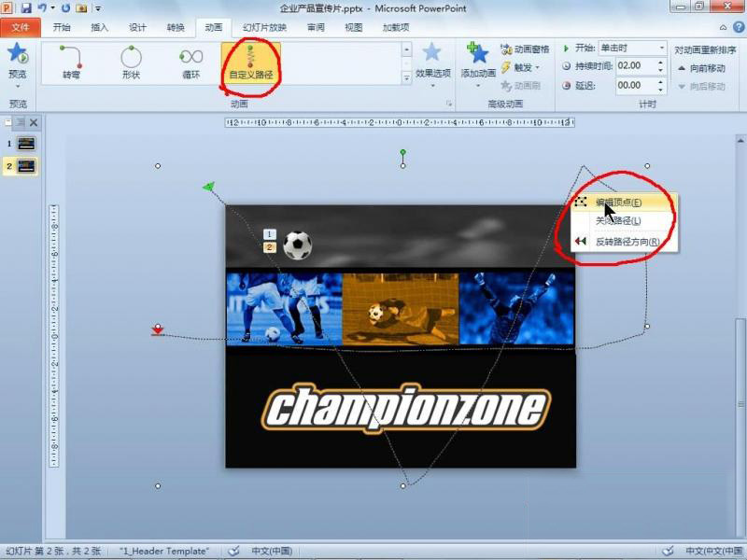Click the Duration field showing 02.00
The image size is (747, 560).
click(x=636, y=65)
